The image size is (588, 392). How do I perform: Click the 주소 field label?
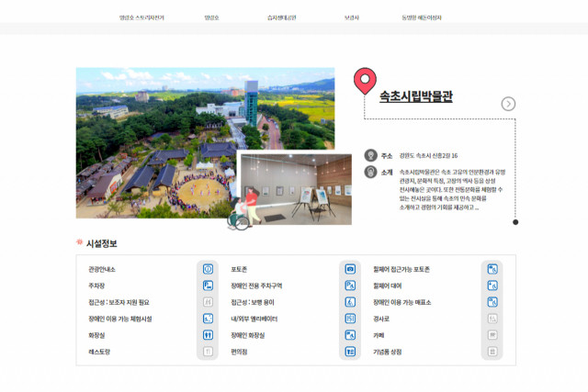[x=387, y=155]
